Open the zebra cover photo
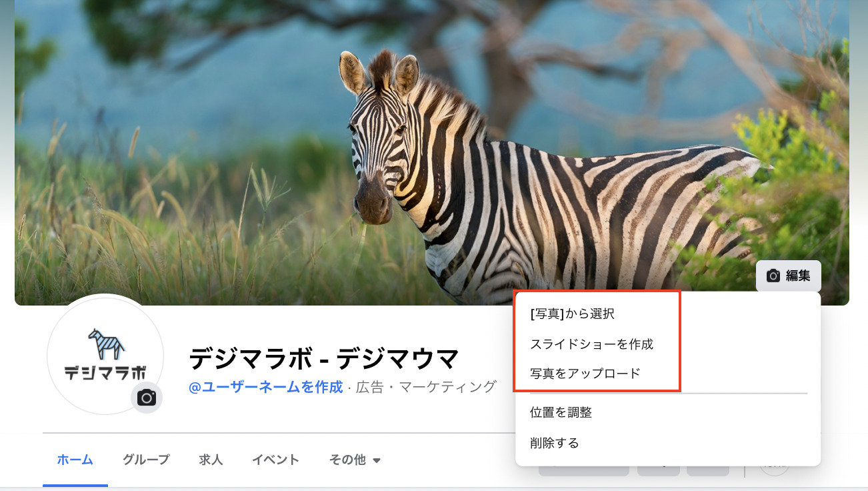Viewport: 868px width, 491px height. click(432, 153)
